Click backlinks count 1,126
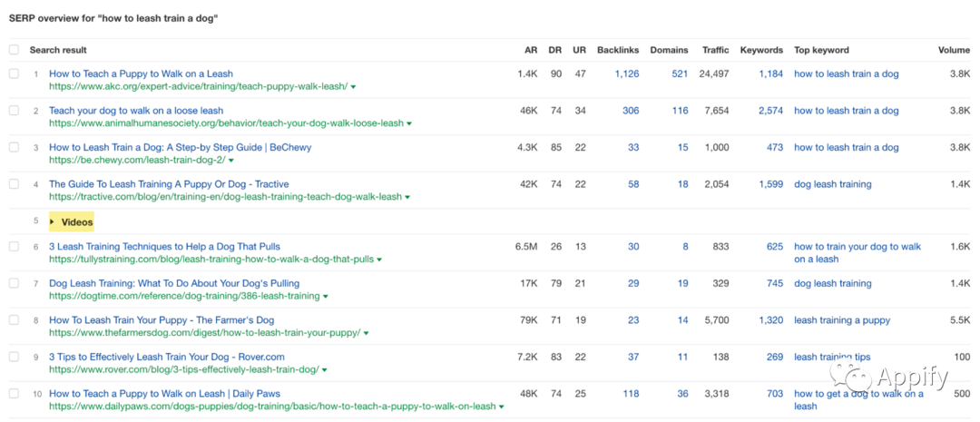The image size is (980, 422). pos(627,74)
